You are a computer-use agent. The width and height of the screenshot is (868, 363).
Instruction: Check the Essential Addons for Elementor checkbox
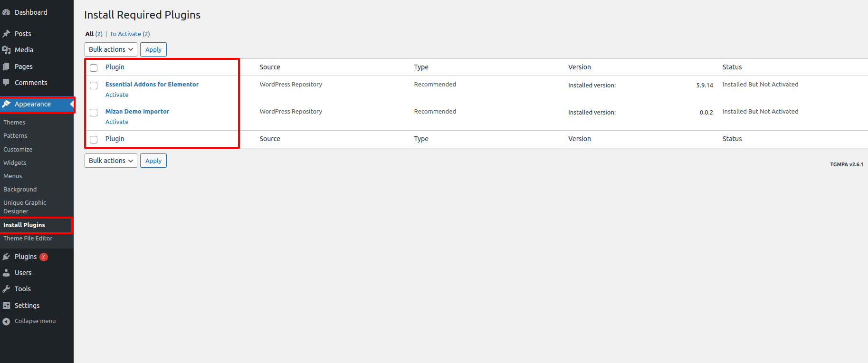click(94, 86)
